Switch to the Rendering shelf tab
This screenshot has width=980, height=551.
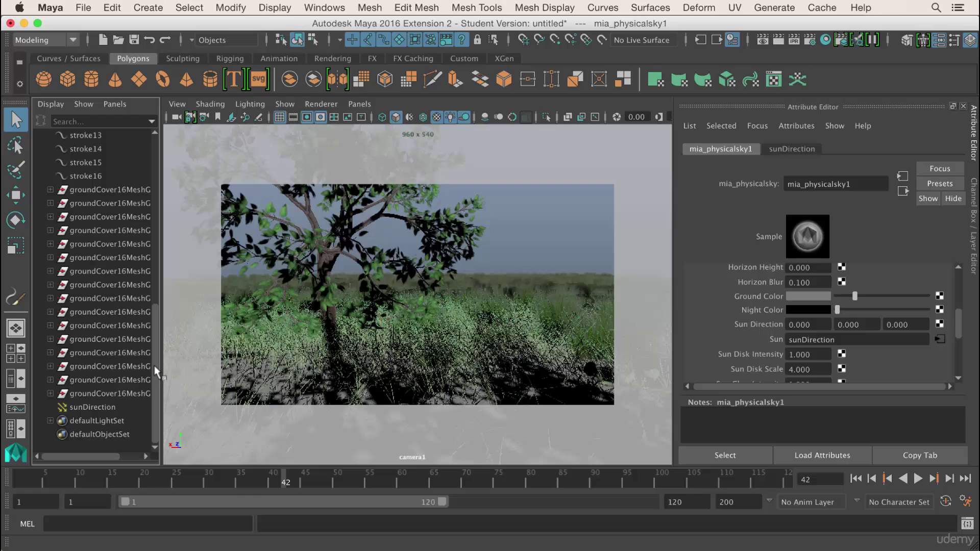click(x=333, y=58)
